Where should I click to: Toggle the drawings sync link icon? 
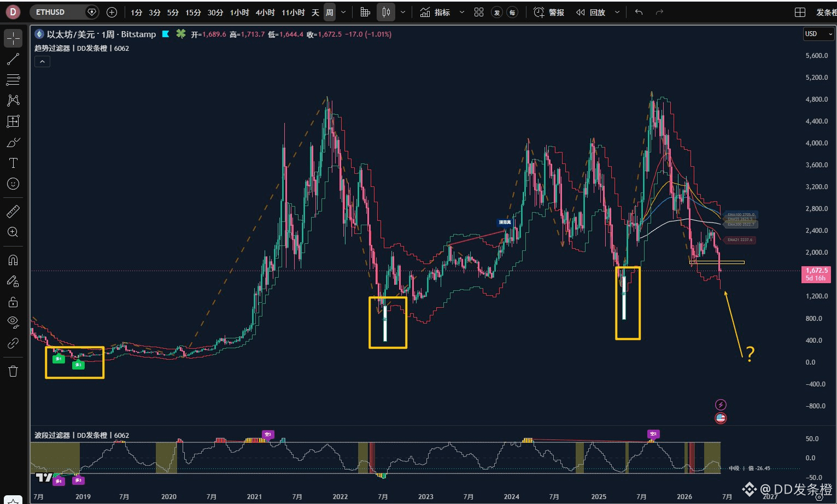(x=13, y=343)
